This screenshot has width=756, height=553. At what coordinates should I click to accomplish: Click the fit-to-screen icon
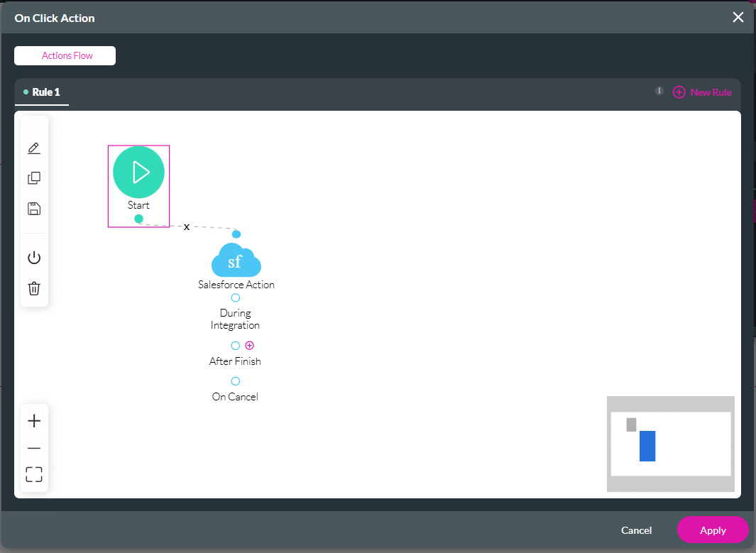[34, 474]
